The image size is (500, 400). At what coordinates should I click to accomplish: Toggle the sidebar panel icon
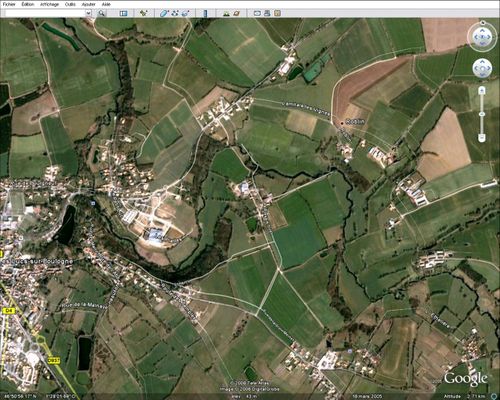point(124,13)
